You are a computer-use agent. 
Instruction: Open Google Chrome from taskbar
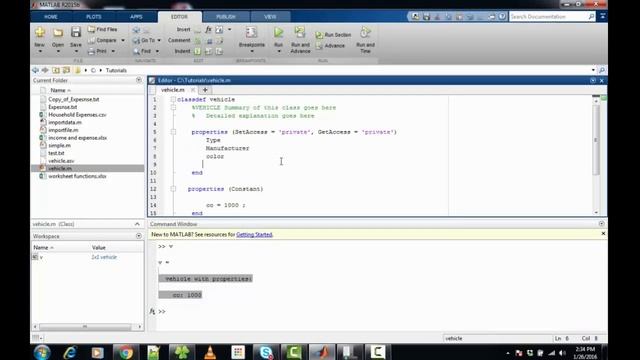126,352
